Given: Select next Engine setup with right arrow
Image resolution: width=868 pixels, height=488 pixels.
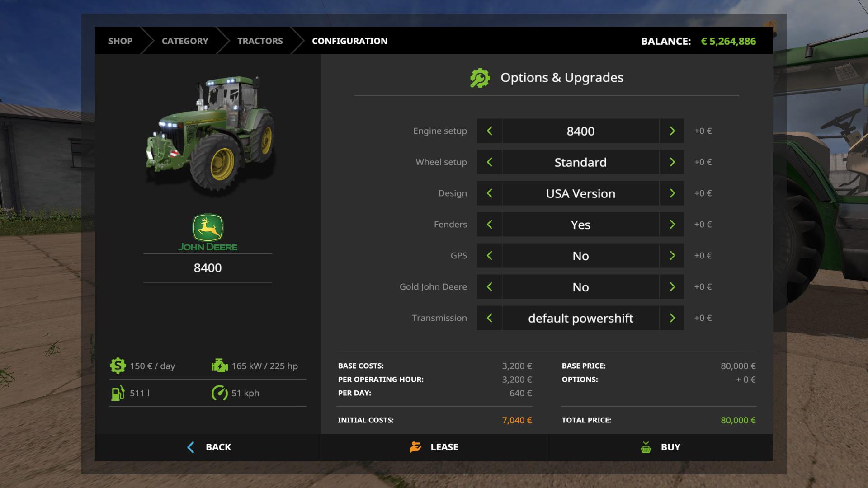Looking at the screenshot, I should pyautogui.click(x=672, y=131).
